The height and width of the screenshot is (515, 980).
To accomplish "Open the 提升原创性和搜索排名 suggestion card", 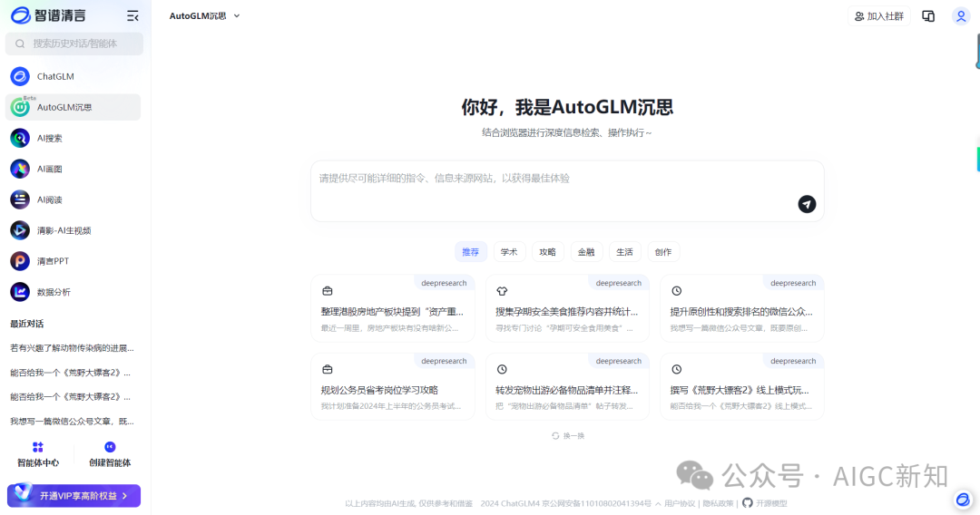I will [x=742, y=308].
